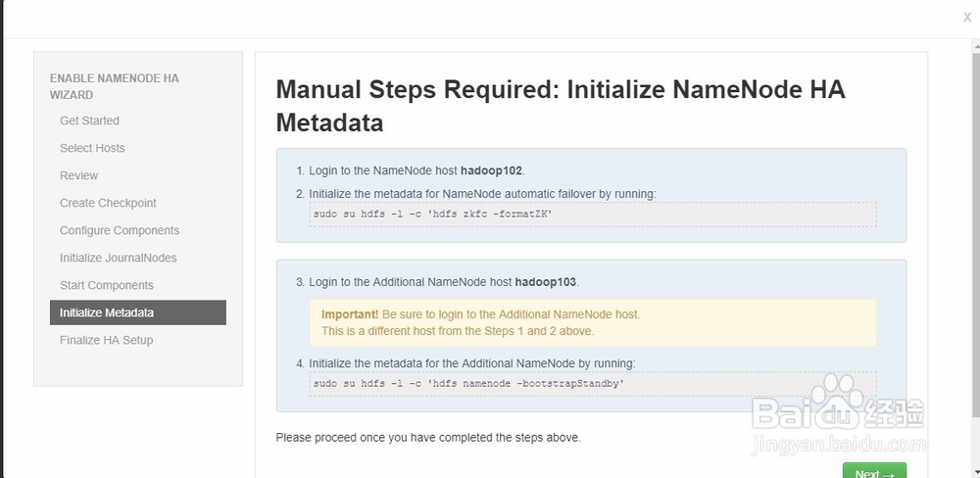This screenshot has width=980, height=478.
Task: Select the Initialize JournalNodes step
Action: point(118,258)
